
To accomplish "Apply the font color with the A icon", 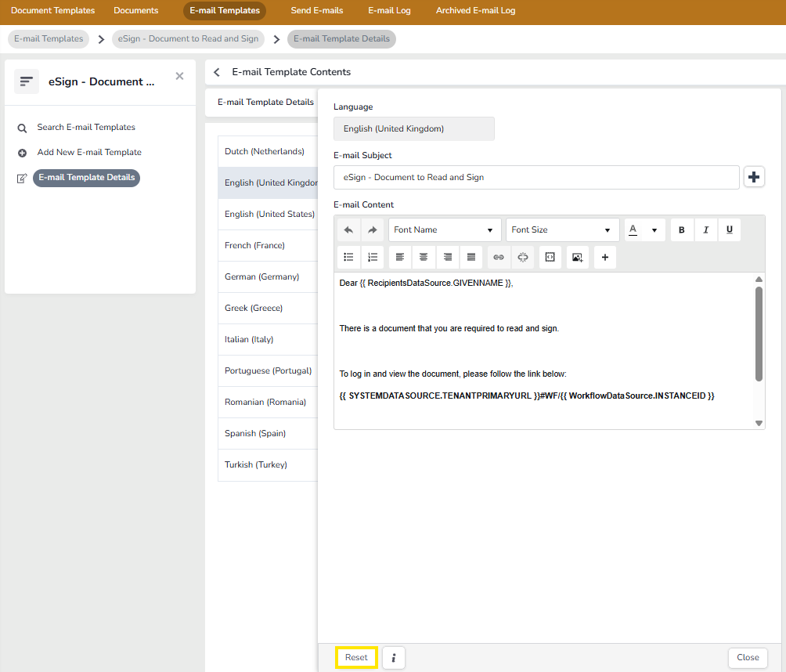I will coord(633,229).
